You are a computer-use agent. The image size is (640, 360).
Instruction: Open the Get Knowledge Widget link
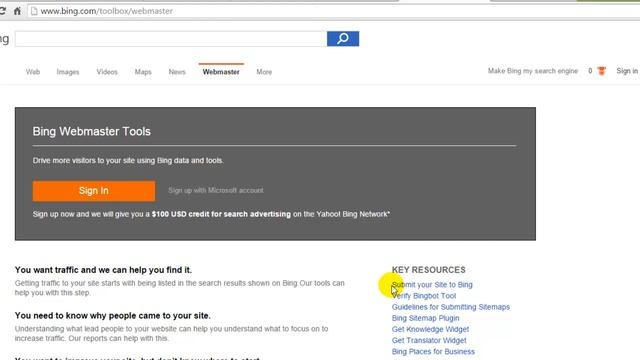430,329
